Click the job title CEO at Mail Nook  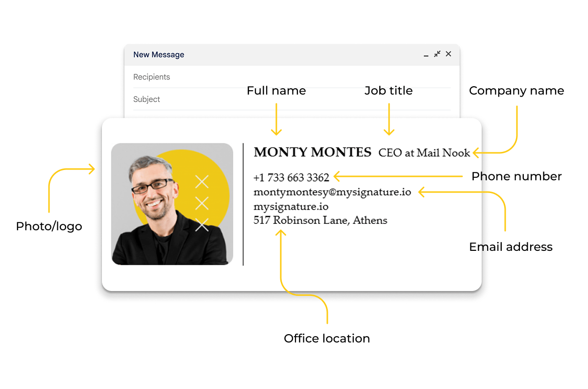pyautogui.click(x=423, y=153)
